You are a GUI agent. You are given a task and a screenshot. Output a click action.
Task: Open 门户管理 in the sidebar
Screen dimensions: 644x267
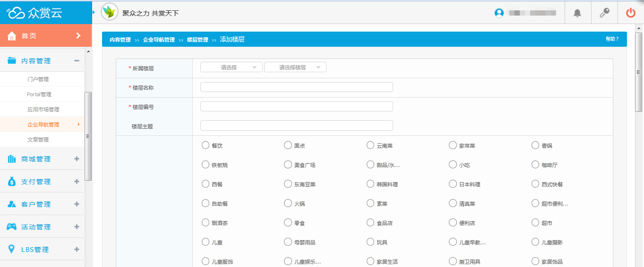(38, 79)
